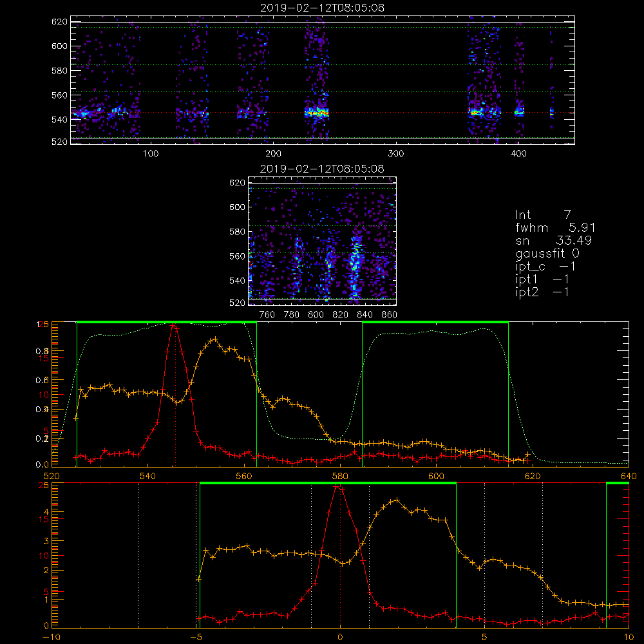Click the long thick green bar atop bottom plot
The width and height of the screenshot is (644, 644).
point(328,484)
